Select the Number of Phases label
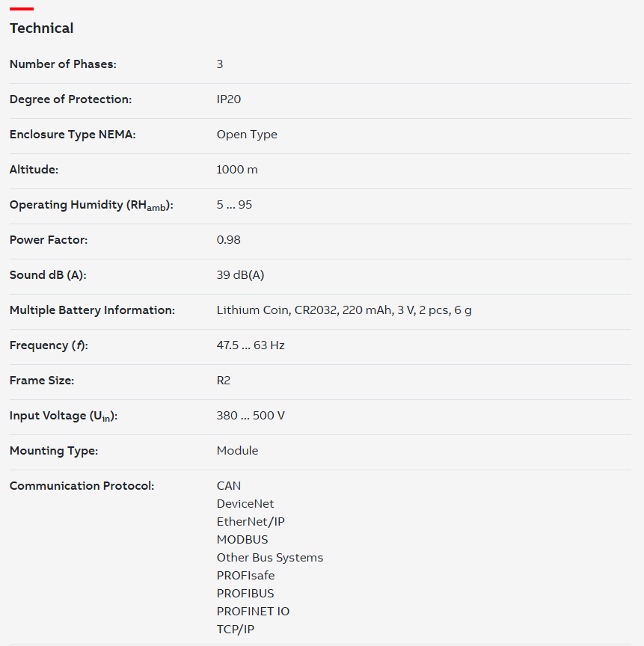This screenshot has height=646, width=644. click(63, 64)
